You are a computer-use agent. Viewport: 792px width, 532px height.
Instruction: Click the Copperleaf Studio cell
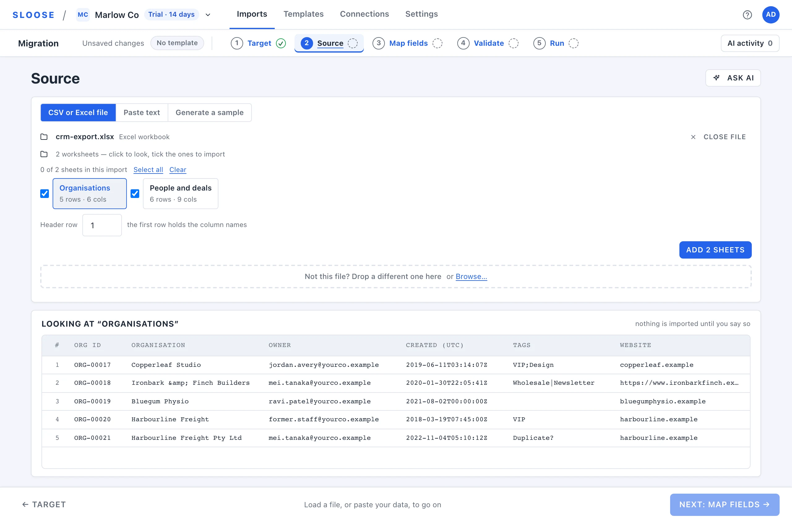click(x=166, y=365)
